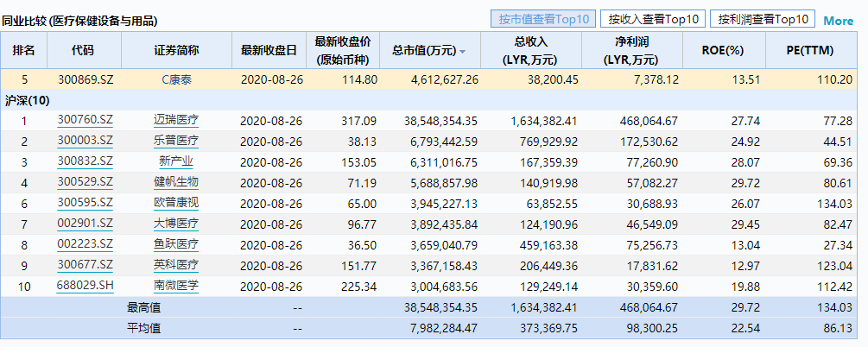
Task: Sort by 净利润 column header
Action: click(632, 50)
